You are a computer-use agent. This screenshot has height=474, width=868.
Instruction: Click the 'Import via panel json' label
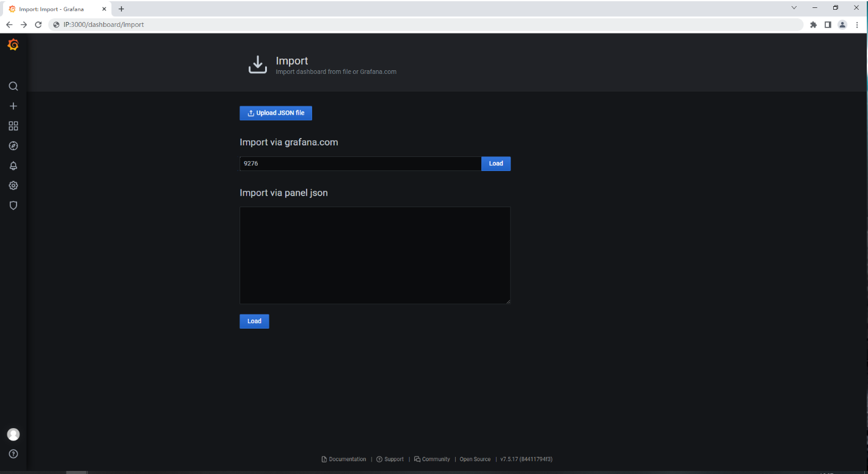coord(283,193)
